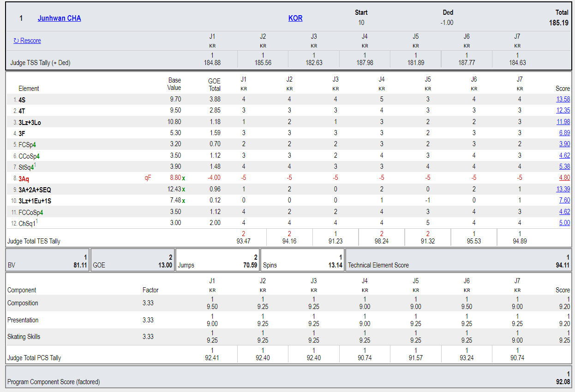This screenshot has height=392, width=575.
Task: Click the Technical Element Score box
Action: pos(459,260)
